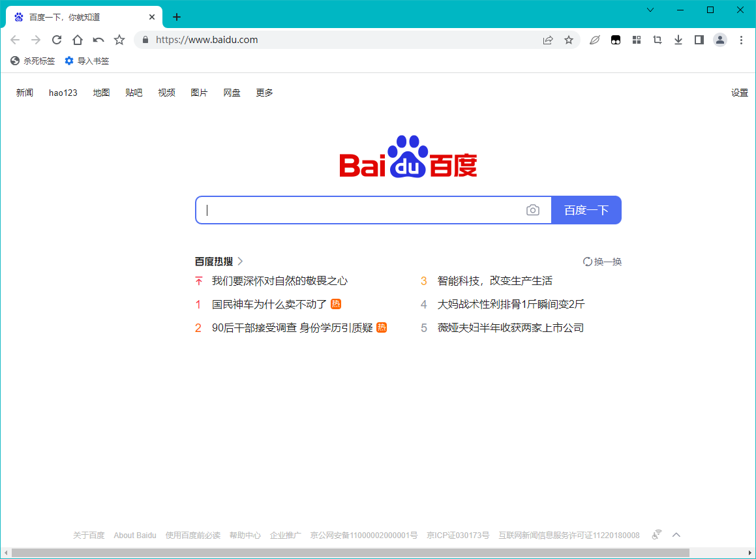
Task: Expand 百度热搜 hot search heading
Action: pos(219,262)
